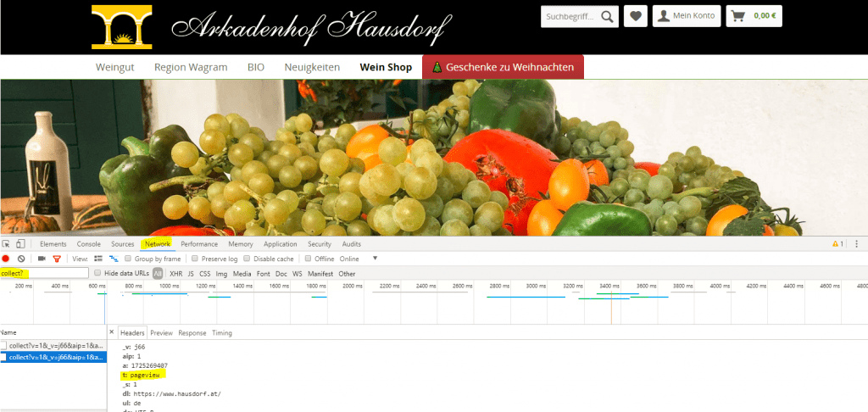
Task: Enable the Preserve log checkbox
Action: pyautogui.click(x=195, y=259)
